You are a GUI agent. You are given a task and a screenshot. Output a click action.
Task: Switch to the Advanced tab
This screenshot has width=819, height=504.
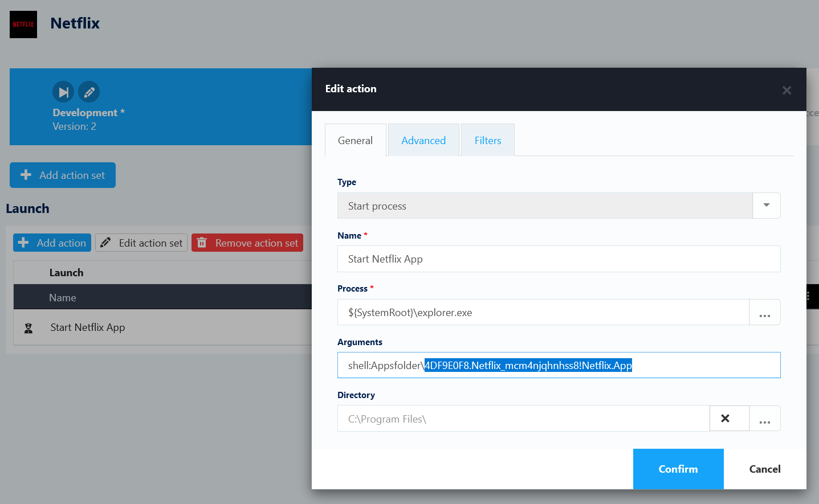click(x=423, y=140)
